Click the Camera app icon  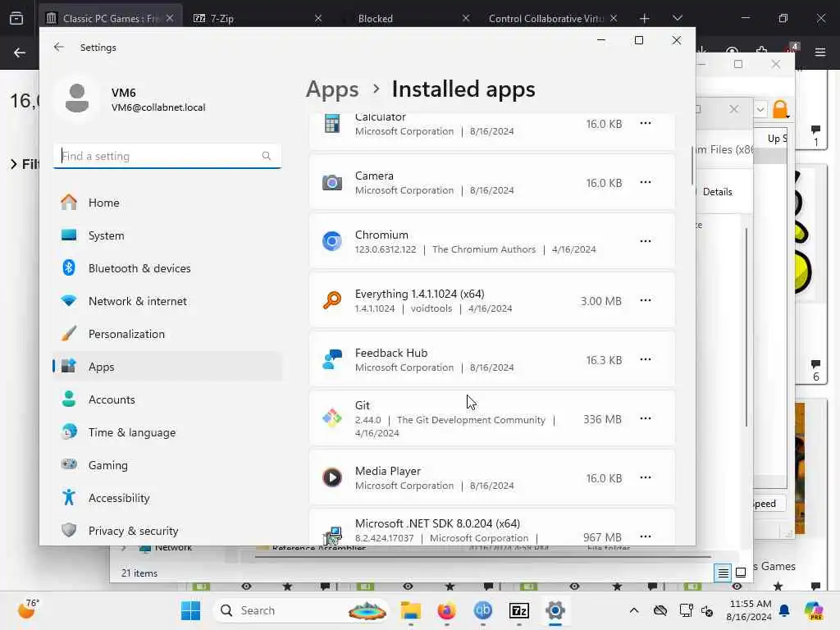tap(332, 183)
